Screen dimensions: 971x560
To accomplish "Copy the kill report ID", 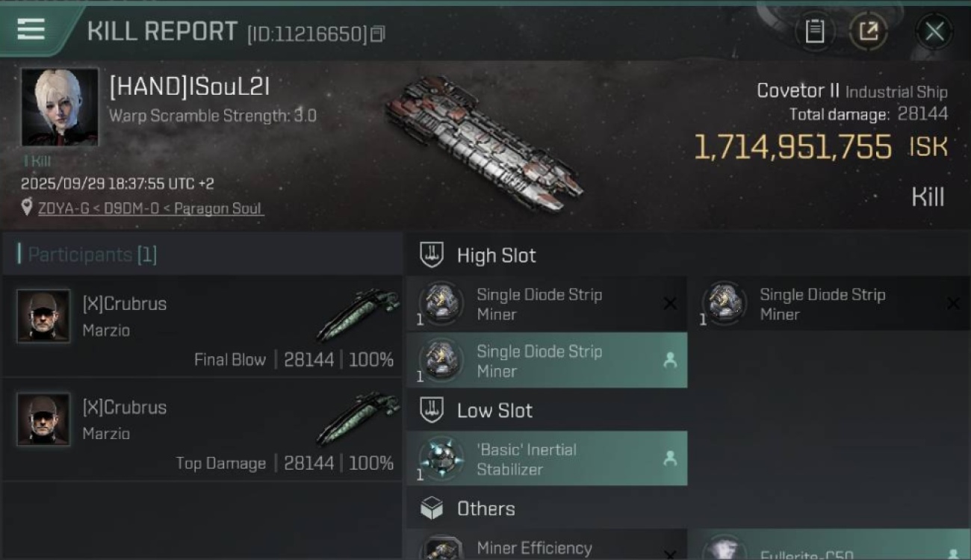I will point(378,34).
